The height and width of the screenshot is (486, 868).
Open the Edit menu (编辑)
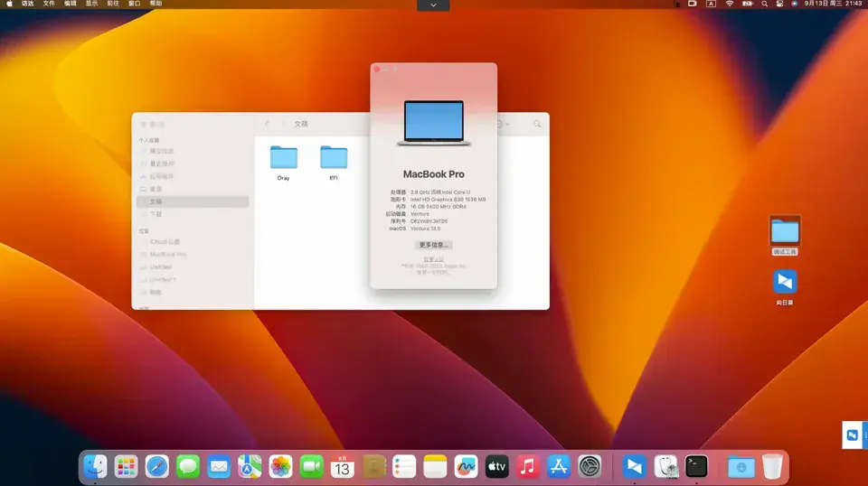[x=71, y=4]
